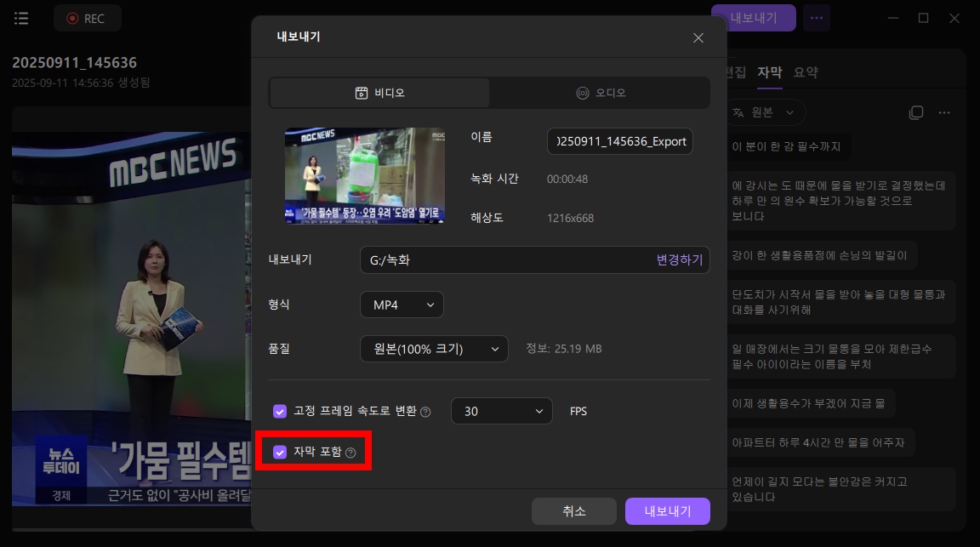Image resolution: width=980 pixels, height=547 pixels.
Task: Click the export preview thumbnail
Action: coord(365,175)
